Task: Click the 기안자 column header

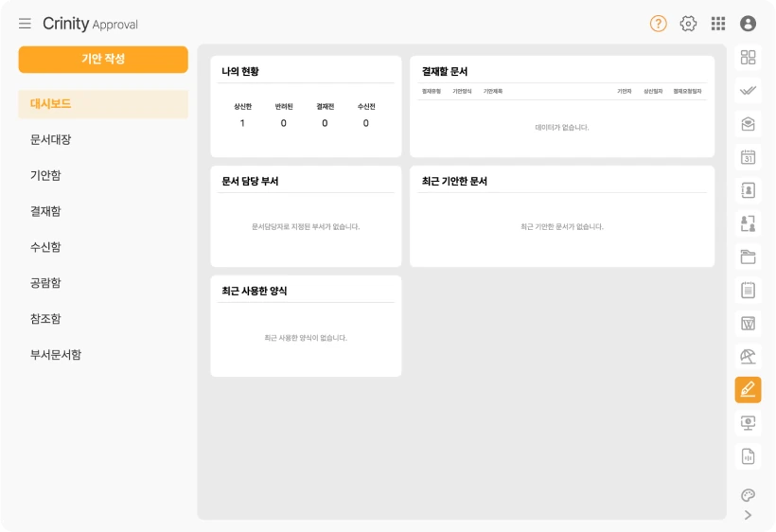Action: (x=624, y=91)
